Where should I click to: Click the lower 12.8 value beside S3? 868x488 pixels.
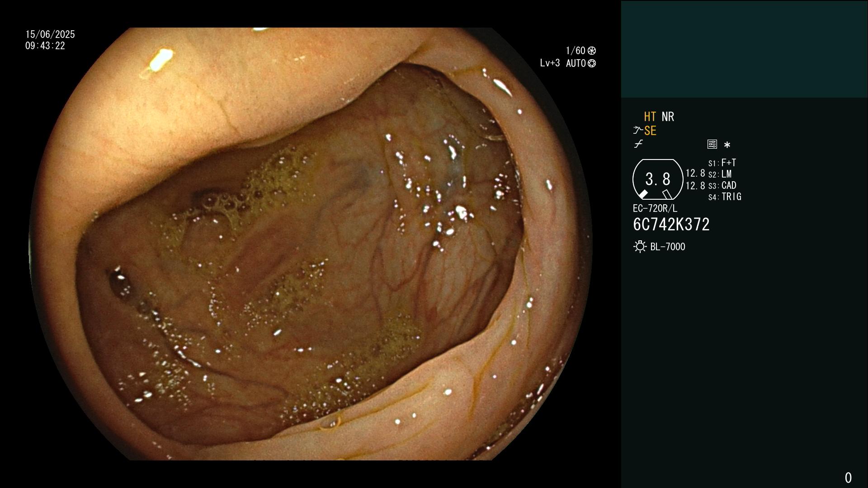click(x=695, y=186)
